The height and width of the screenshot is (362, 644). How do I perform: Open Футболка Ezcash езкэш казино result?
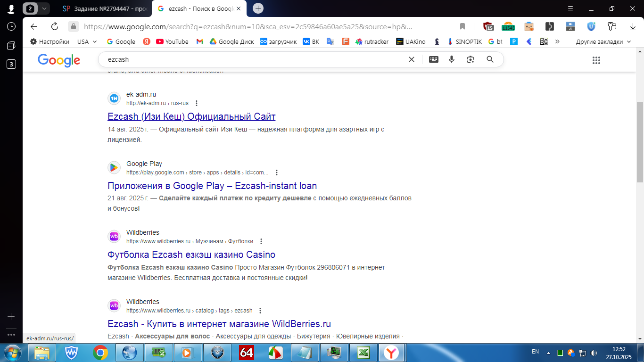(191, 255)
